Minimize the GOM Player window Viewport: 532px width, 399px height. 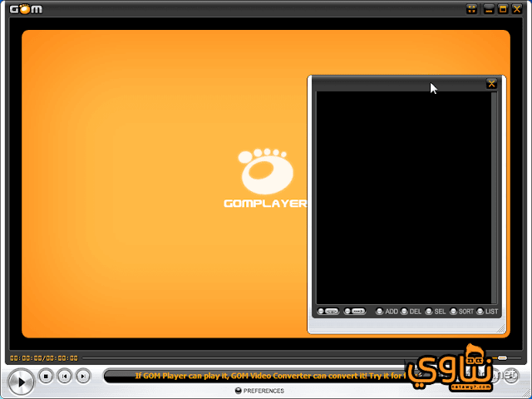[488, 9]
